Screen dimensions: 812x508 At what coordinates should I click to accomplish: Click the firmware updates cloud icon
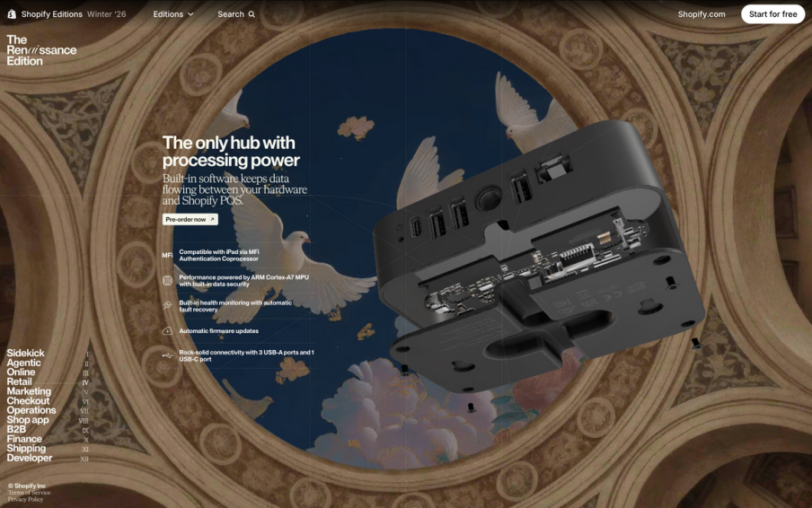pyautogui.click(x=167, y=331)
